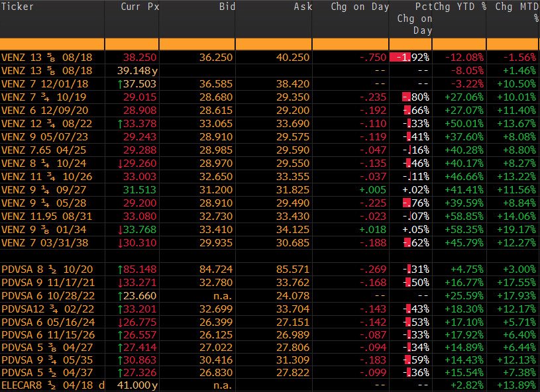Click ask 29.200 in the VENZ 6 12/09/20 row
Viewport: 540px width, 392px height.
293,111
